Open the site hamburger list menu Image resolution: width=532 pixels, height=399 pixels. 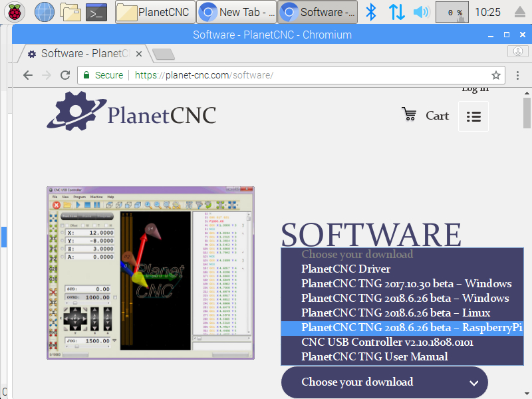pos(473,116)
